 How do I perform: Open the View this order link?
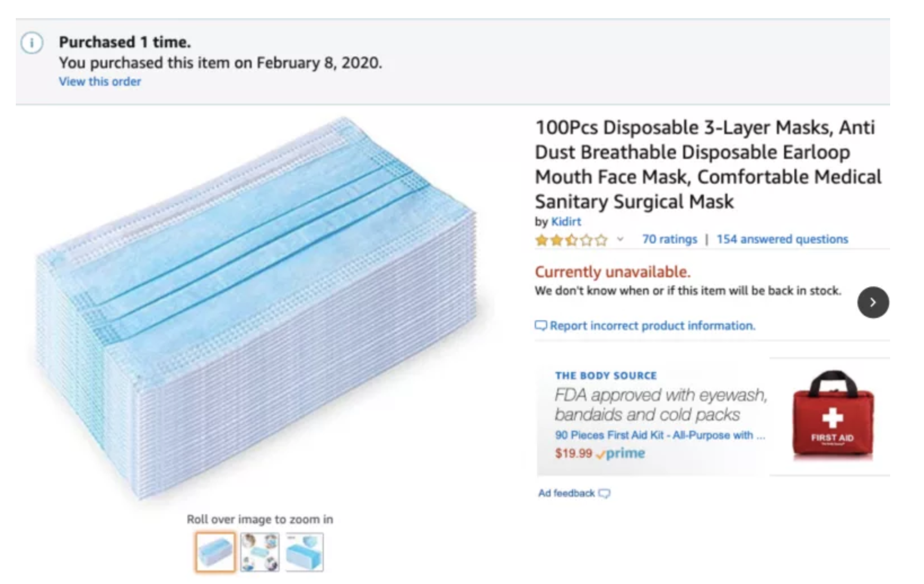(x=100, y=82)
